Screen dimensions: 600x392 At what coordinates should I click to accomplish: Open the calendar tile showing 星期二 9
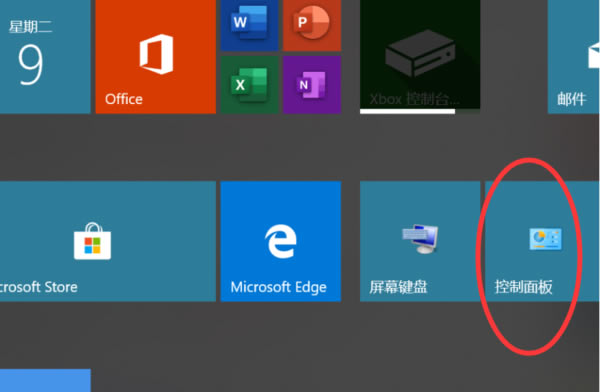(x=45, y=57)
